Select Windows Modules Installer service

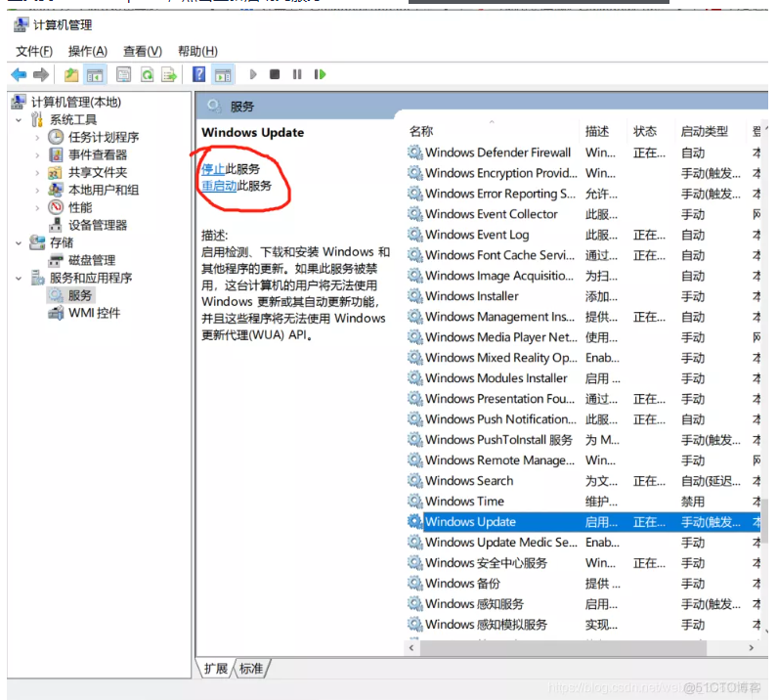click(x=583, y=378)
